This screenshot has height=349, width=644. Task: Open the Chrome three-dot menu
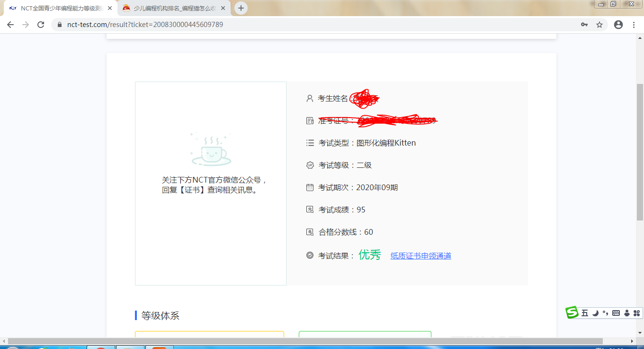point(634,25)
